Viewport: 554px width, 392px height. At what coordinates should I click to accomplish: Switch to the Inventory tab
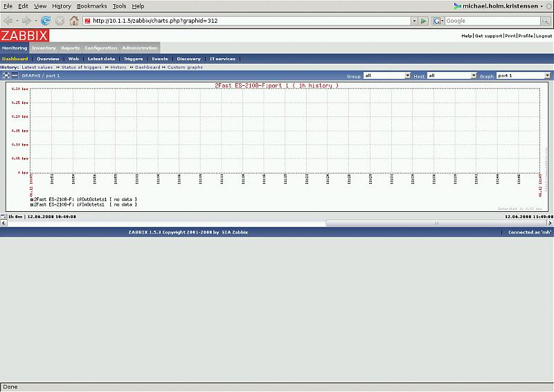[44, 48]
